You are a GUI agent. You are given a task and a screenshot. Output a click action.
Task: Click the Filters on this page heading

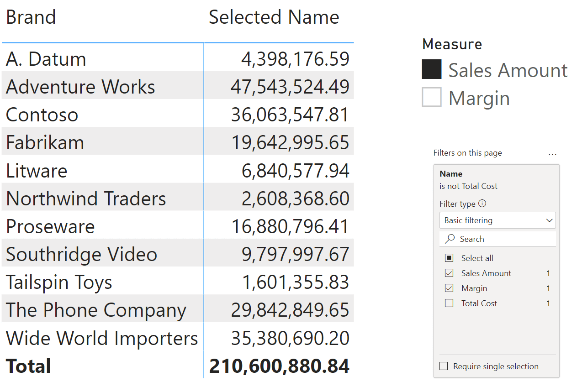[467, 153]
